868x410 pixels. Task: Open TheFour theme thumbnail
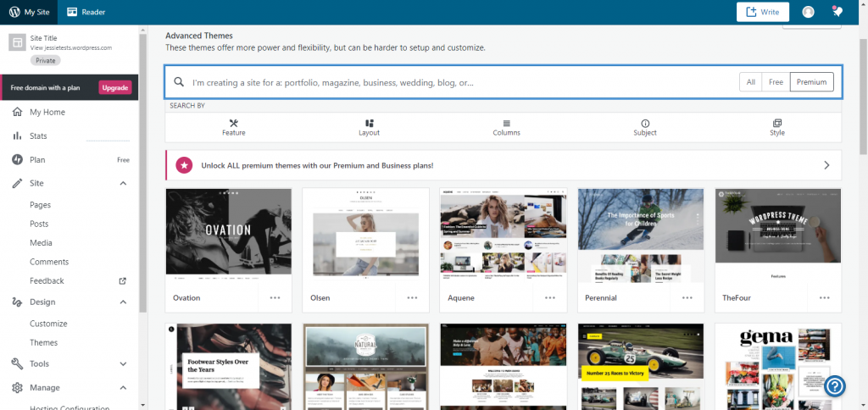[x=778, y=235]
